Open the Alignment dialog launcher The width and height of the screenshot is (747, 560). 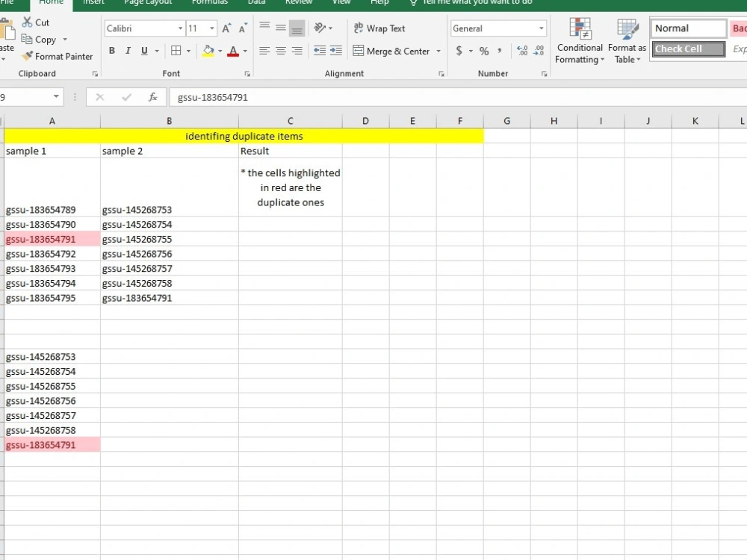pos(441,74)
